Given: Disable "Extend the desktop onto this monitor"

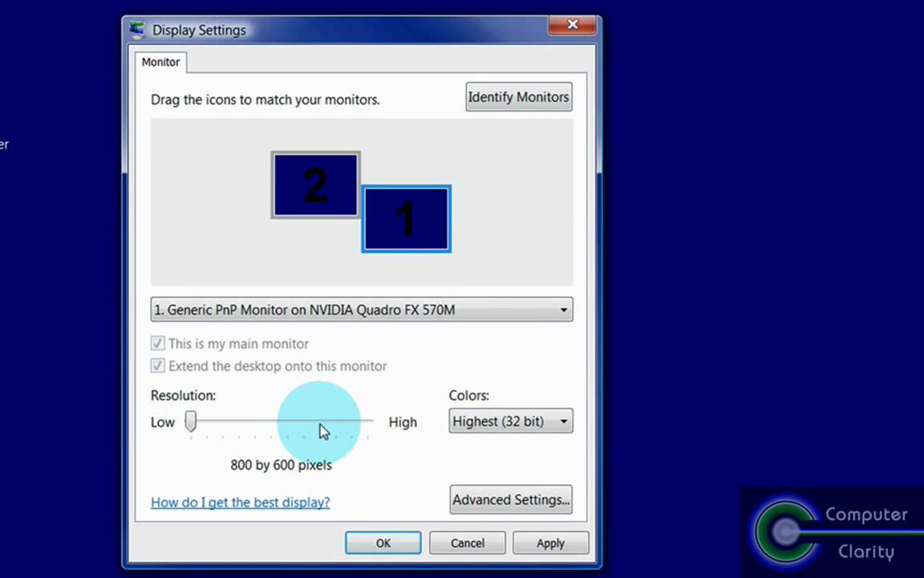Looking at the screenshot, I should (x=157, y=365).
